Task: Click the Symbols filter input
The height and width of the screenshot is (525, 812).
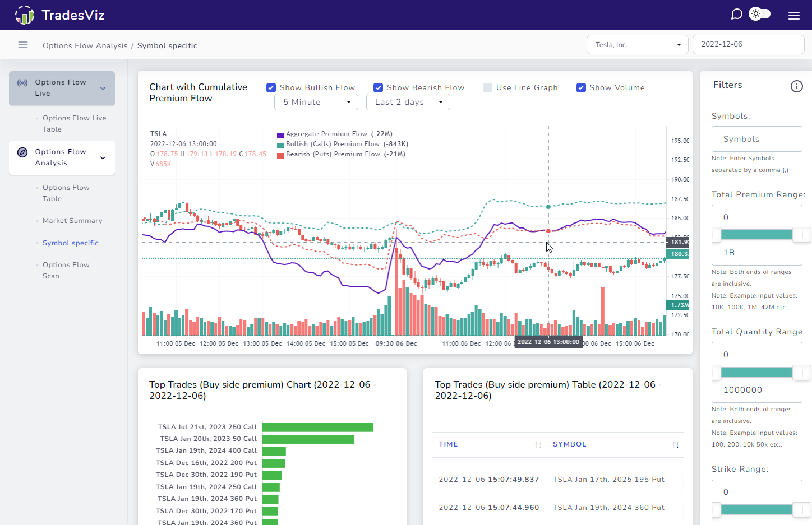Action: click(757, 139)
